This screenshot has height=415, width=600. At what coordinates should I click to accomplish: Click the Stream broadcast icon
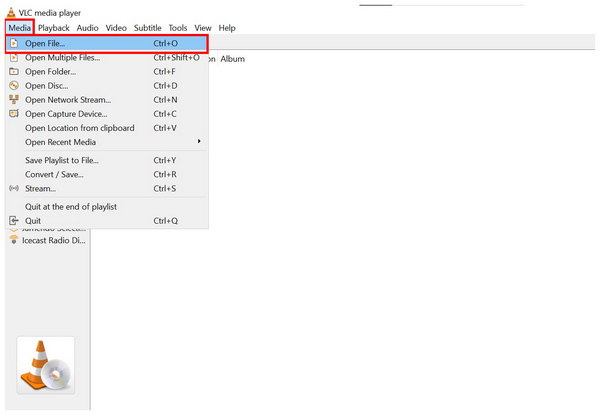tap(14, 188)
